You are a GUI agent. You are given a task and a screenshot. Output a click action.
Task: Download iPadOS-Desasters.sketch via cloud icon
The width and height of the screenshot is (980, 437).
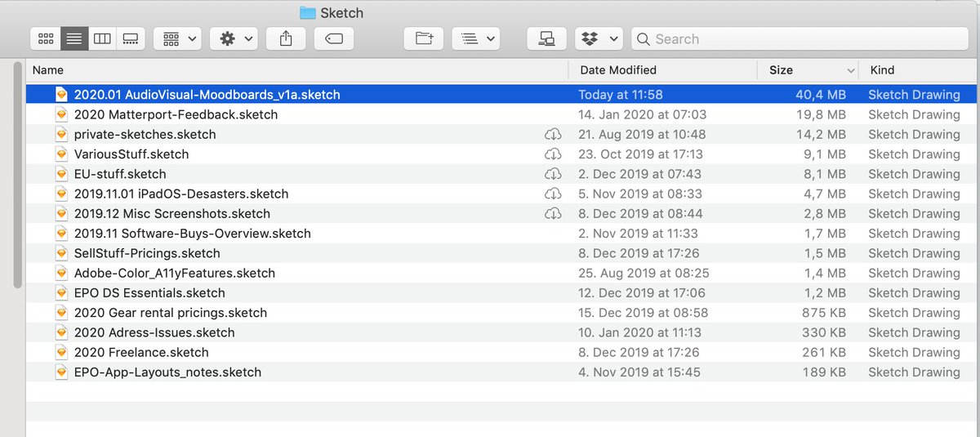coord(553,194)
